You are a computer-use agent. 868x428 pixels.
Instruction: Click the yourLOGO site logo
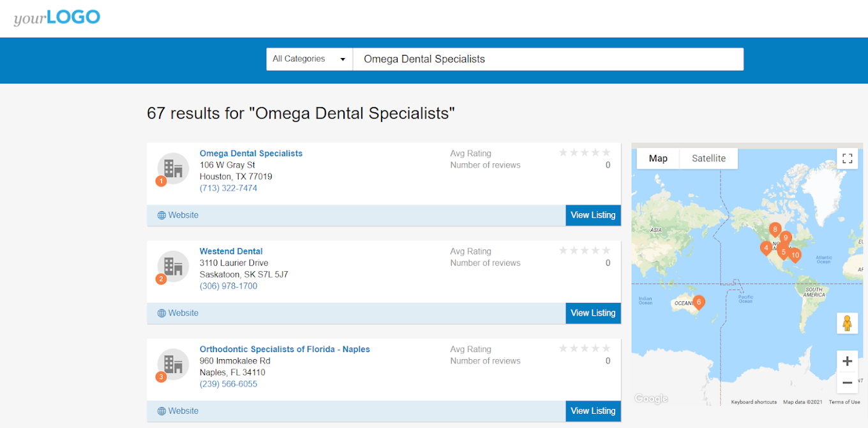pos(57,18)
